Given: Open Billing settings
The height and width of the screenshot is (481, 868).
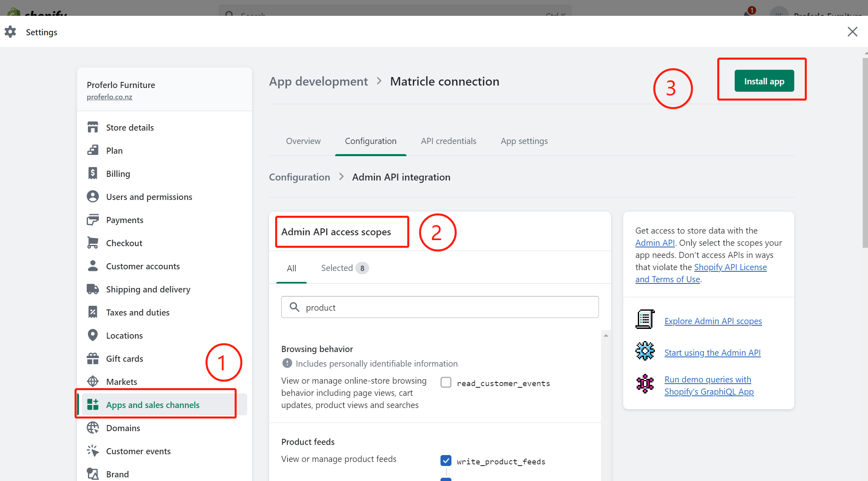Looking at the screenshot, I should 165,174.
